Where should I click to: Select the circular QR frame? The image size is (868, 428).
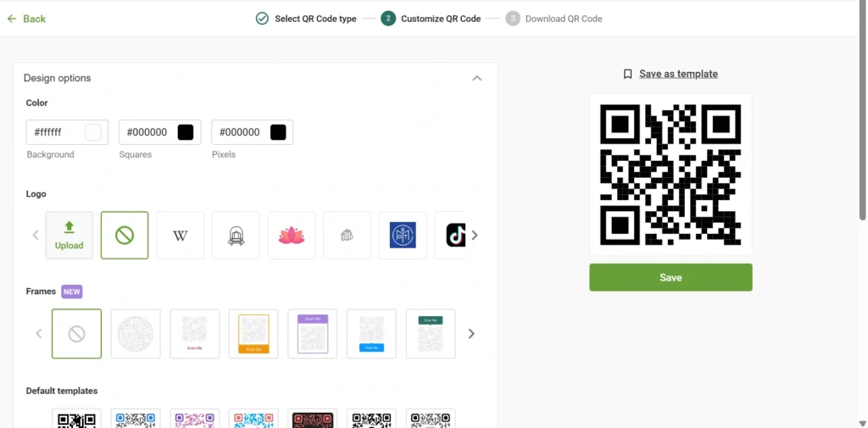pyautogui.click(x=136, y=334)
